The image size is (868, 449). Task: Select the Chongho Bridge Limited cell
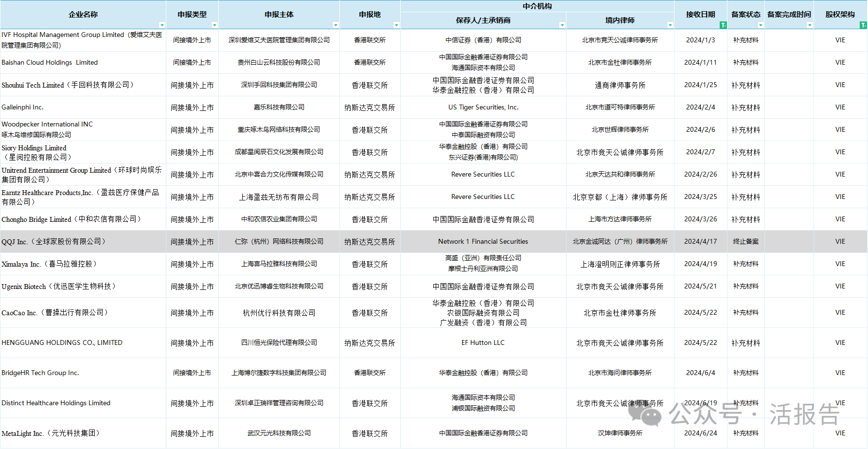(x=83, y=219)
